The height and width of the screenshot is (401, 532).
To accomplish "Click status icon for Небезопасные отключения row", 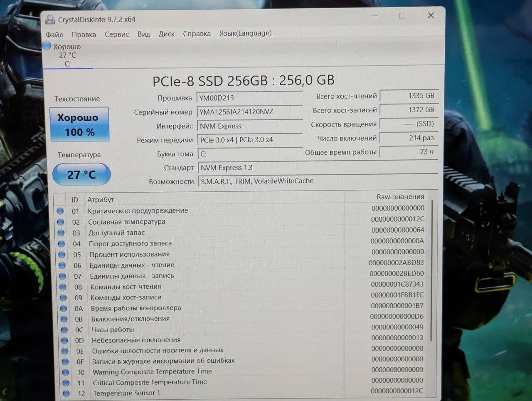I will click(64, 341).
